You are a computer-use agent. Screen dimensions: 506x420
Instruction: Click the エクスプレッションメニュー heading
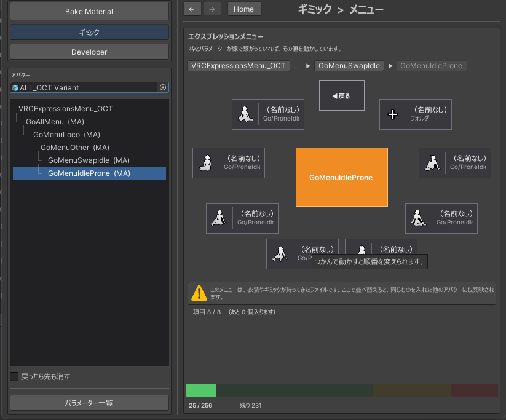226,37
